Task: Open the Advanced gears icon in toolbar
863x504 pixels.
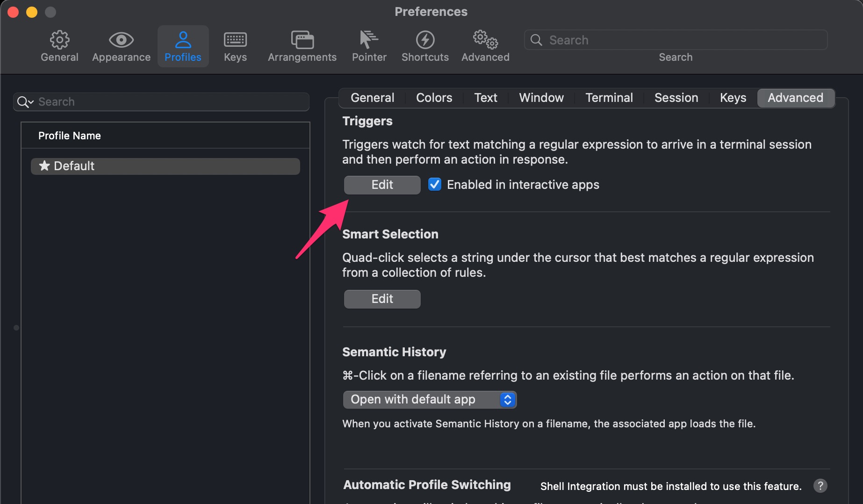Action: coord(485,40)
